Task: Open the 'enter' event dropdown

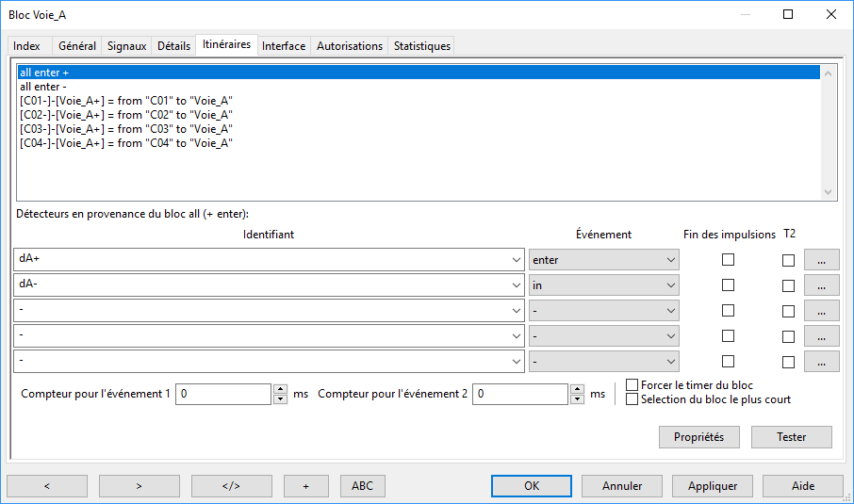Action: click(670, 260)
